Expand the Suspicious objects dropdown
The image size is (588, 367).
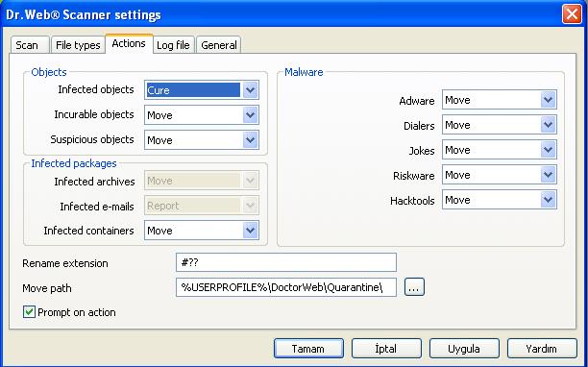202,140
